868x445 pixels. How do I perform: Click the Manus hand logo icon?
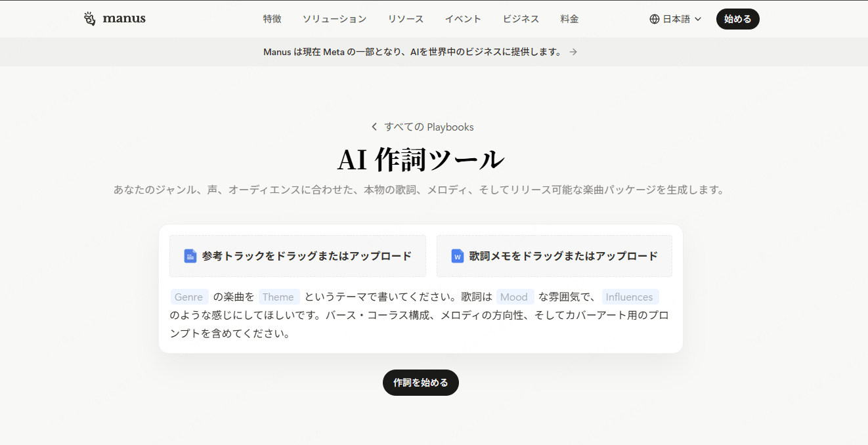[90, 19]
